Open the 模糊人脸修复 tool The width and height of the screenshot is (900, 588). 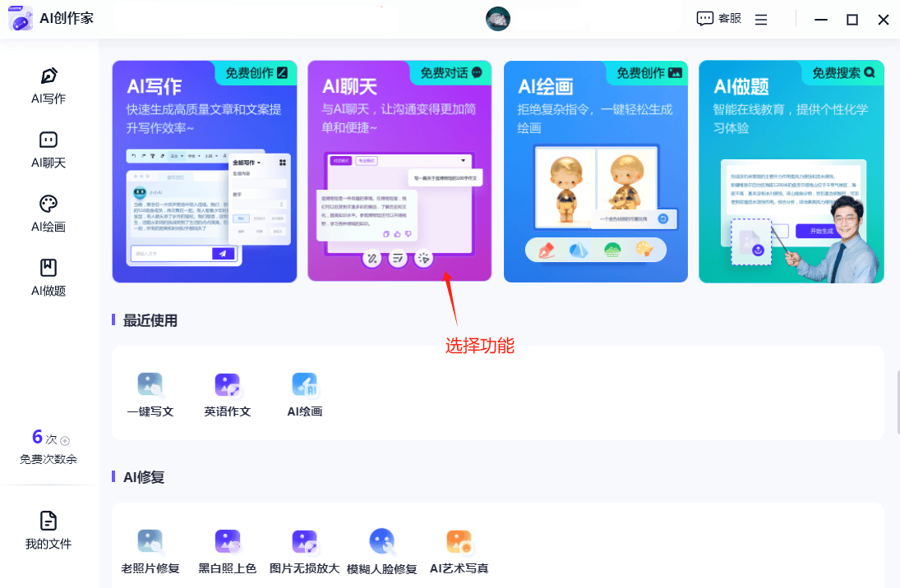tap(381, 552)
